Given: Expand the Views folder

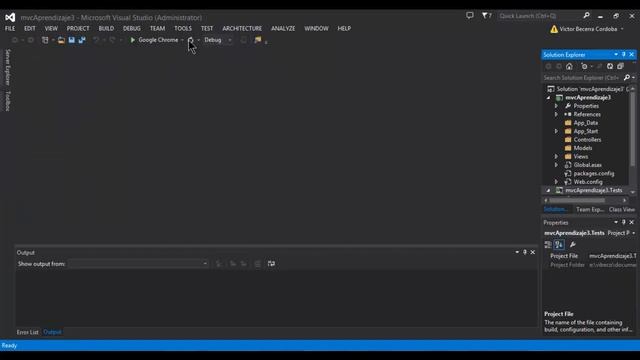Looking at the screenshot, I should click(556, 156).
